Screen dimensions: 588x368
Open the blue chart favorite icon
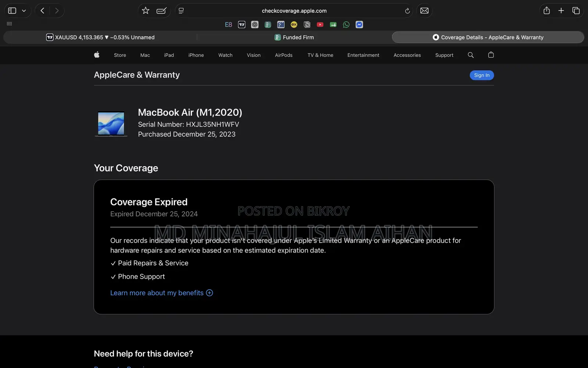coord(281,25)
